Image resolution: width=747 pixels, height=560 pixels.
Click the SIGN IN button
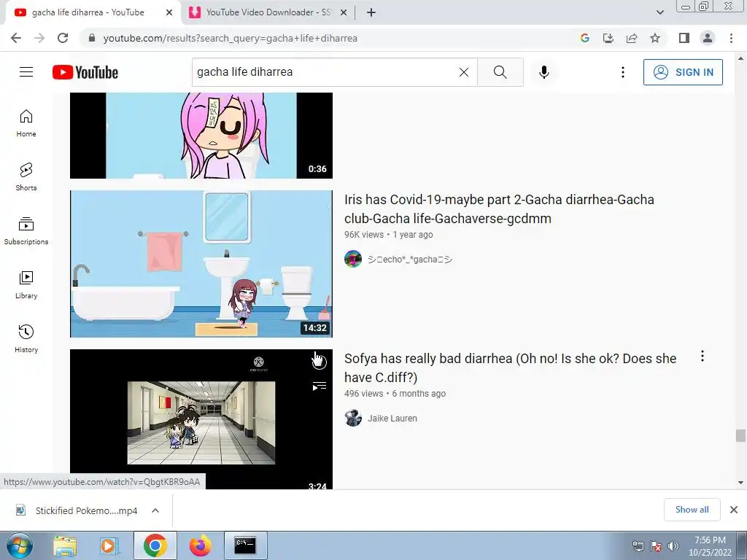683,72
